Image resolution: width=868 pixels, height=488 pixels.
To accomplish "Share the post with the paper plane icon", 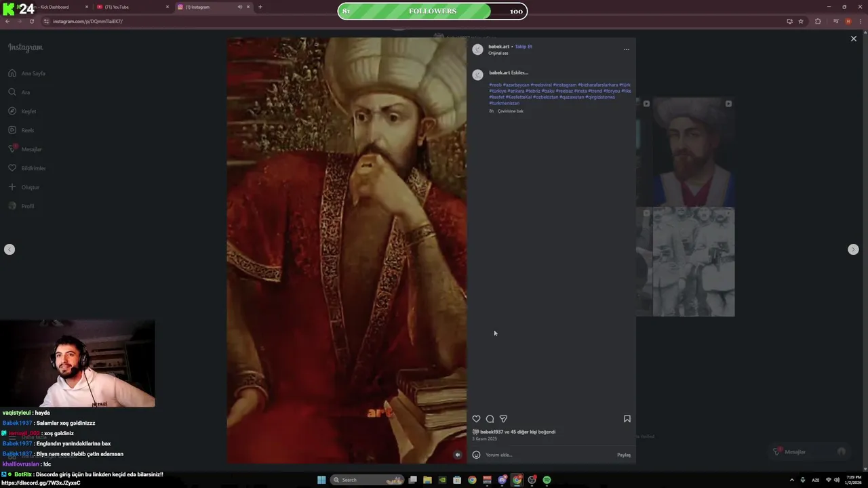I will point(503,419).
